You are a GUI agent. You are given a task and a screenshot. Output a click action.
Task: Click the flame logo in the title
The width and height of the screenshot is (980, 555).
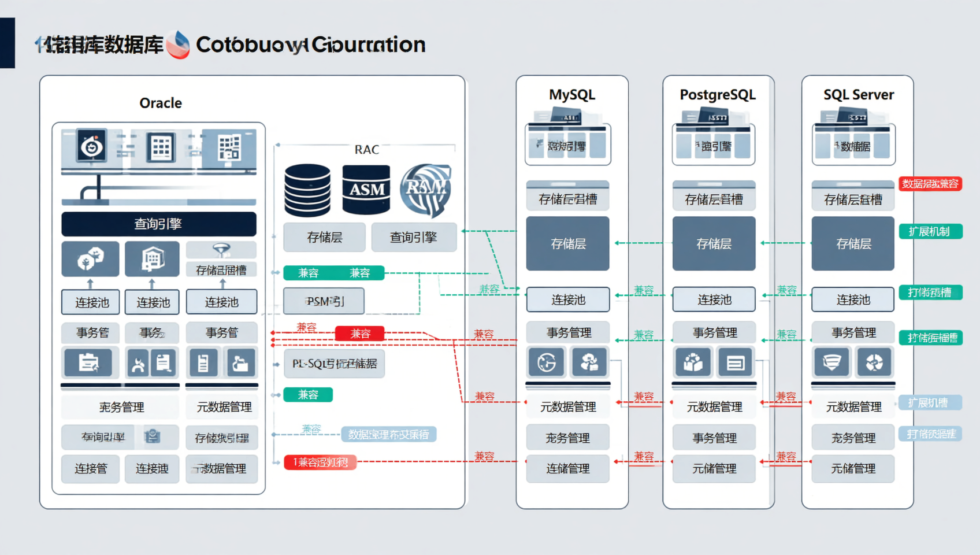click(178, 45)
